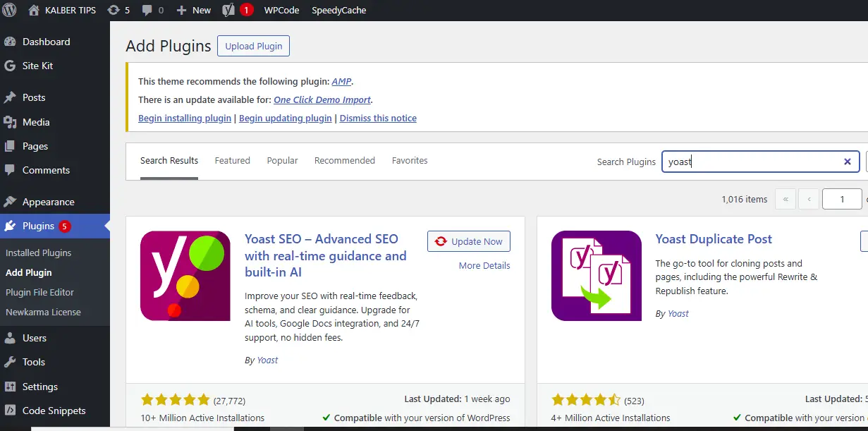The width and height of the screenshot is (868, 431).
Task: Click the Yoast SEO plugin logo thumbnail
Action: click(x=185, y=276)
